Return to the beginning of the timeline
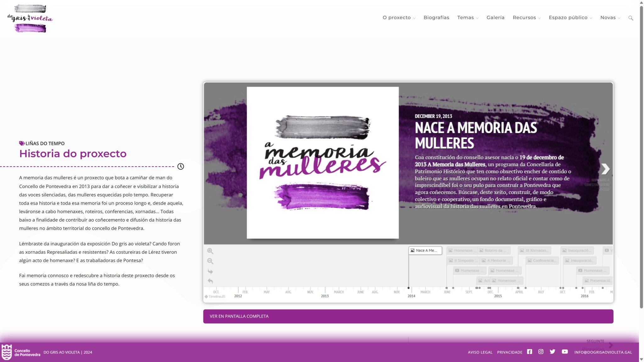This screenshot has width=644, height=362. click(210, 281)
